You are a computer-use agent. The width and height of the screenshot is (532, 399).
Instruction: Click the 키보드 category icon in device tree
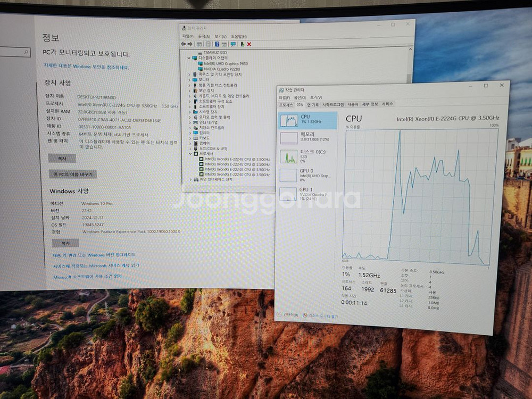[x=195, y=138]
